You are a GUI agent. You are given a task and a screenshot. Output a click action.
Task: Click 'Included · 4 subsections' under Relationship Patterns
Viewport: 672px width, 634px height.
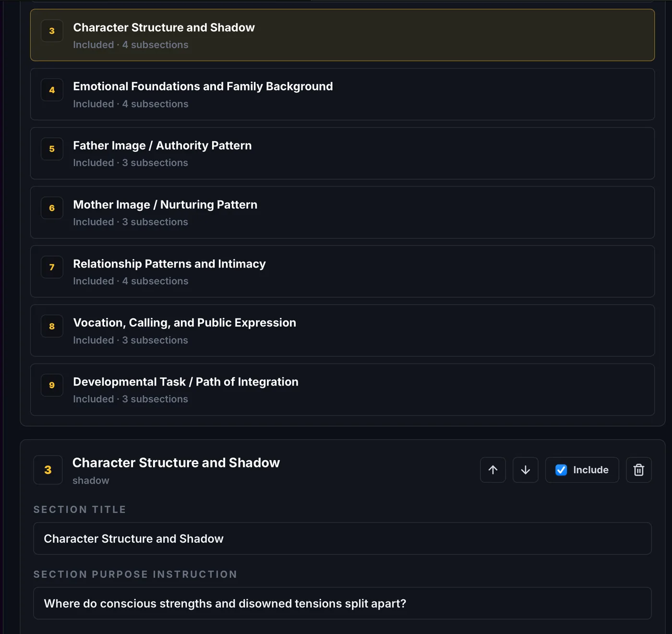click(x=131, y=281)
